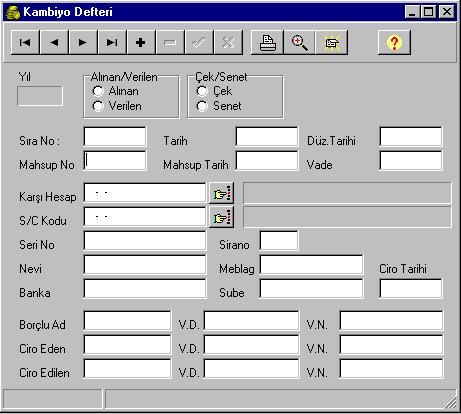Go to the first record
The height and width of the screenshot is (414, 461).
25,42
